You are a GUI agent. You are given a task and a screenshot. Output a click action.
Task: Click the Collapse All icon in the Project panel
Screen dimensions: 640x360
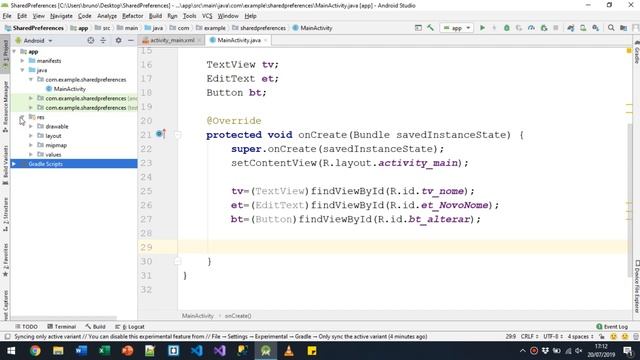click(x=103, y=40)
